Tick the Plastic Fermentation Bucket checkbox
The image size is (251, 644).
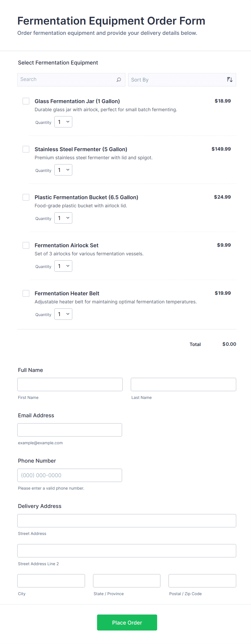[x=26, y=197]
